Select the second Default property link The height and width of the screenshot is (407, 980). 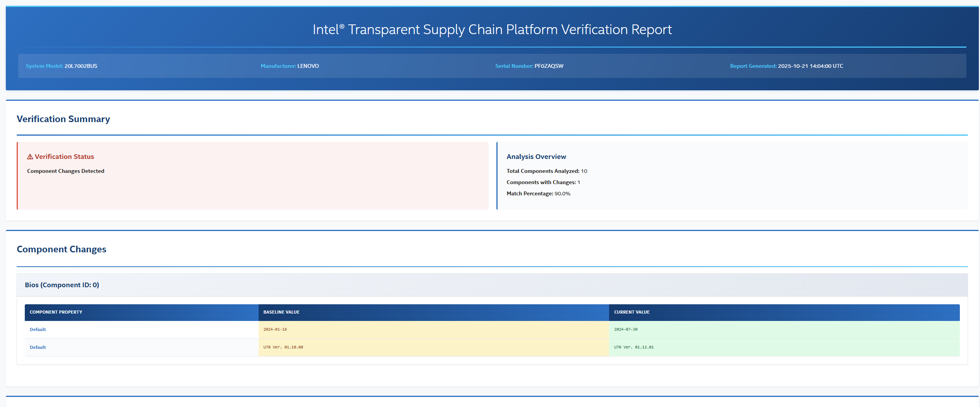coord(38,347)
